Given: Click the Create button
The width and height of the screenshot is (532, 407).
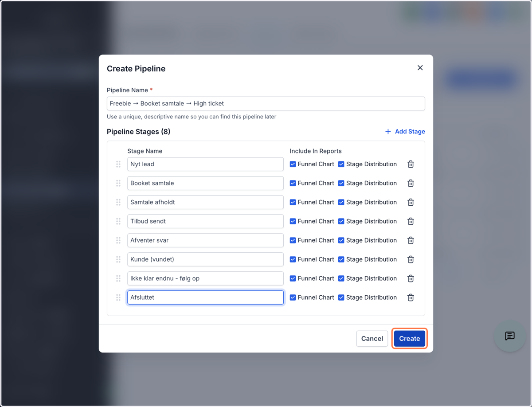Looking at the screenshot, I should click(409, 339).
